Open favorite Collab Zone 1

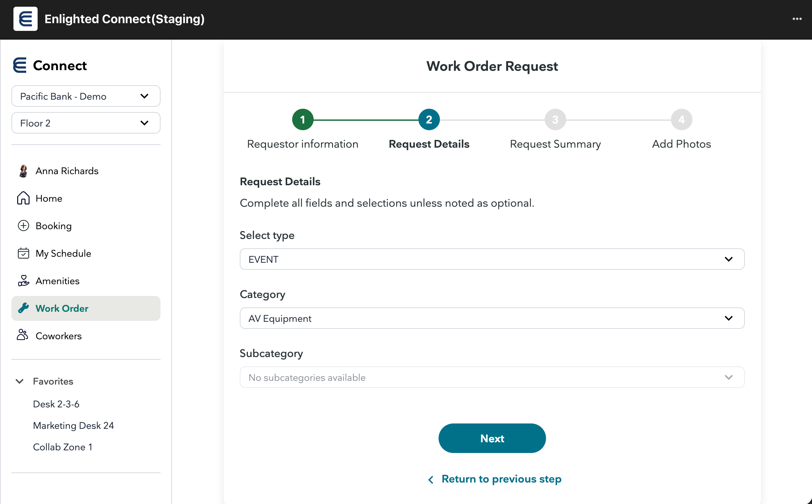coord(63,447)
